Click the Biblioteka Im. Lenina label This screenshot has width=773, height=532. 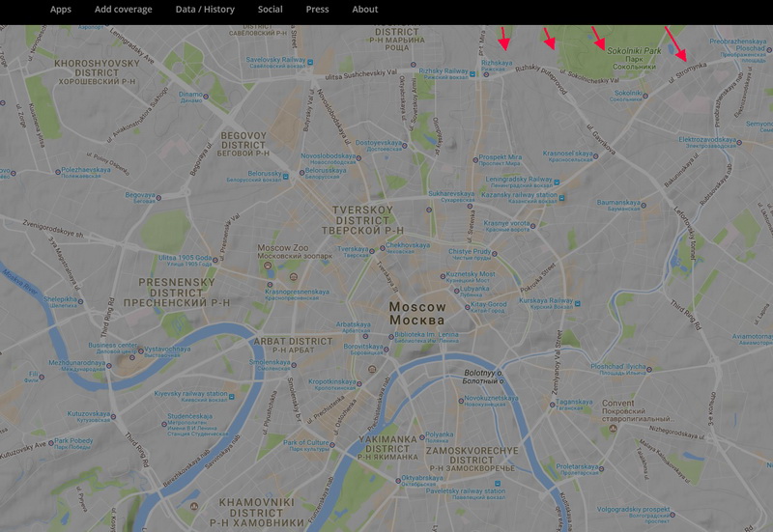(x=426, y=337)
